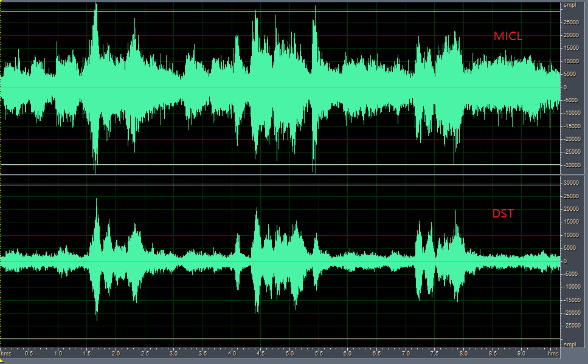Click the 7.5 mark on the time ruler
The width and height of the screenshot is (588, 364).
[435, 354]
